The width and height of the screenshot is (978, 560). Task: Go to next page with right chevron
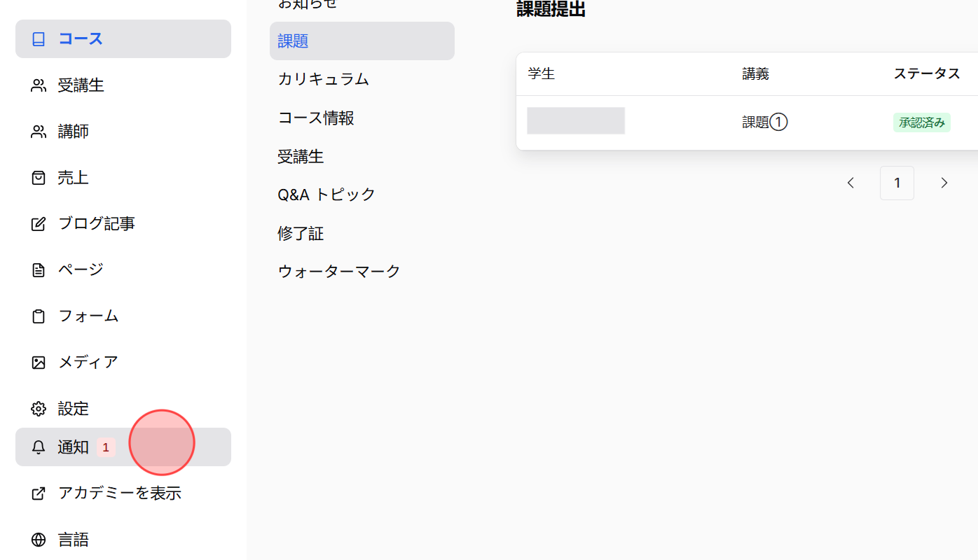click(x=944, y=183)
